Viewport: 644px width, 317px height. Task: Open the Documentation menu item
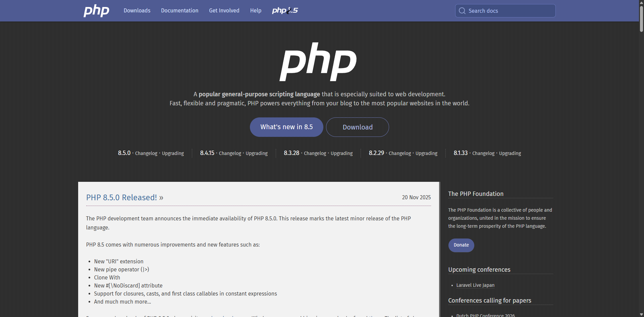(x=179, y=11)
